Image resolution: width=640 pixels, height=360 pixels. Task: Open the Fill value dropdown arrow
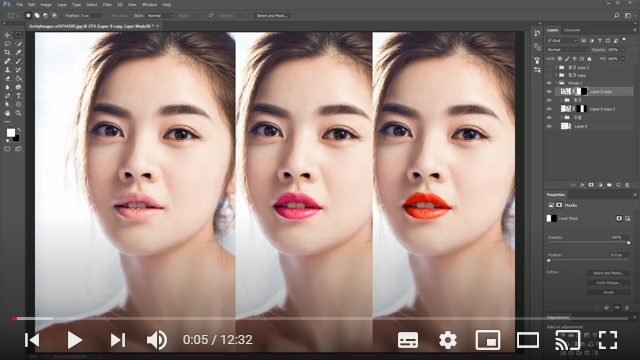623,59
